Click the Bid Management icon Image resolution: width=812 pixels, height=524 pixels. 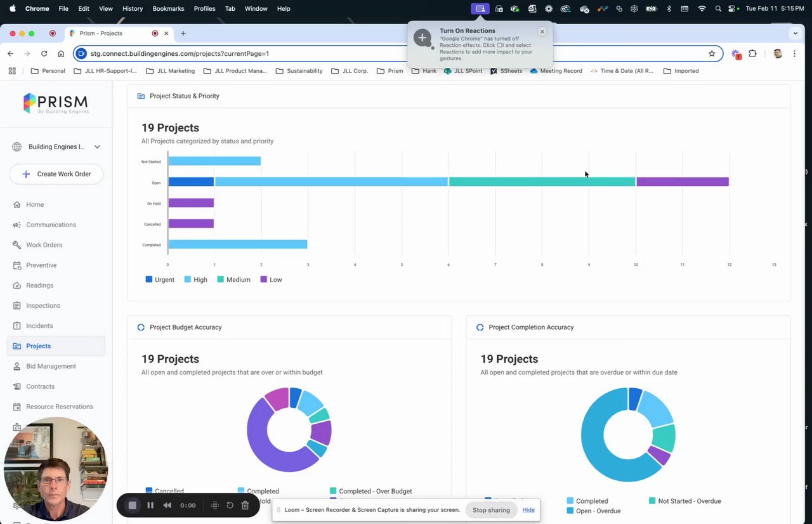pyautogui.click(x=17, y=366)
